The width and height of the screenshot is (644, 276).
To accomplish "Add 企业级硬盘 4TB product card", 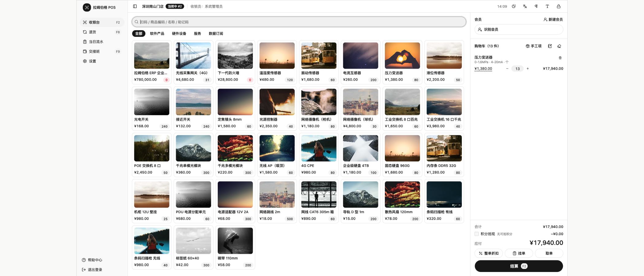I will click(361, 155).
